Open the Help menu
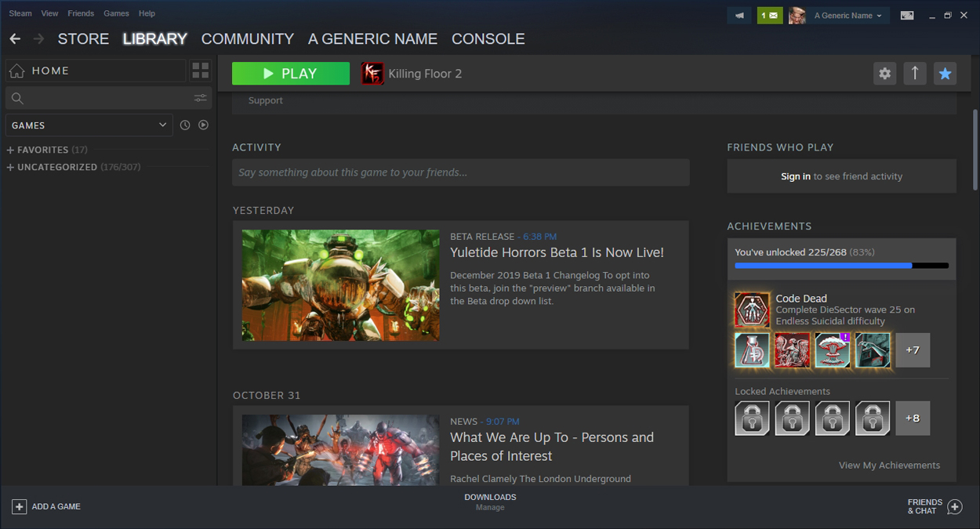Image resolution: width=980 pixels, height=529 pixels. coord(147,13)
